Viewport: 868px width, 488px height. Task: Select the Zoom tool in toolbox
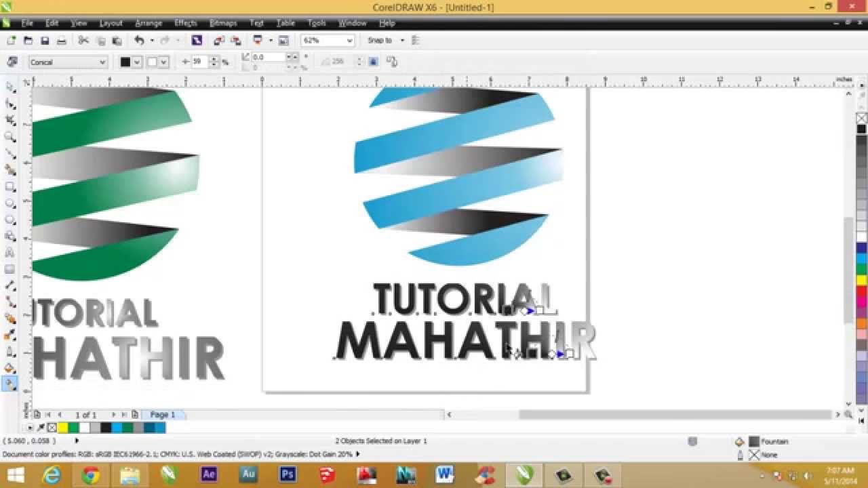10,137
